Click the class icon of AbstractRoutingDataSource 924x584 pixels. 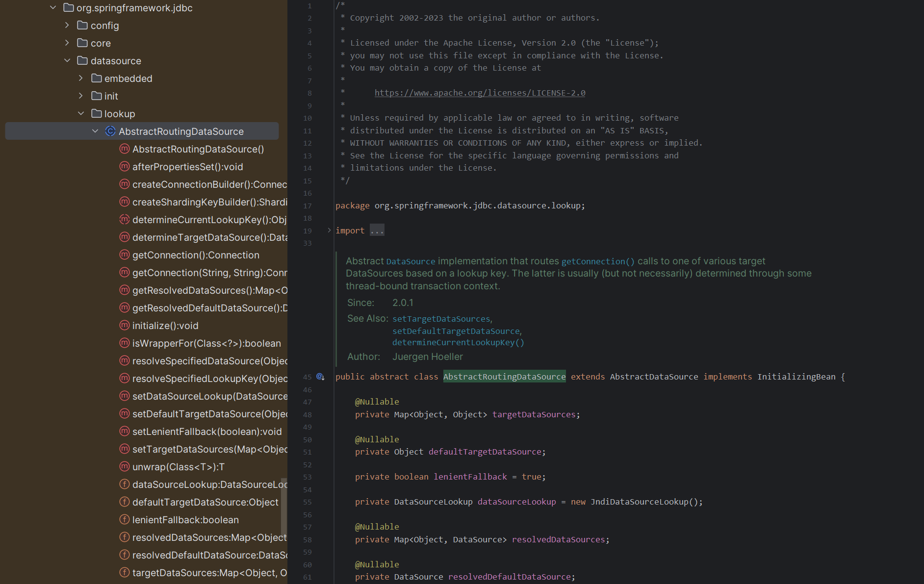110,131
